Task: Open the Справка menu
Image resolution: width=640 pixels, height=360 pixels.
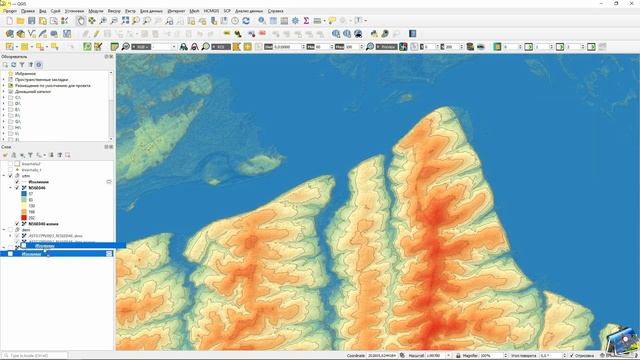Action: click(276, 11)
